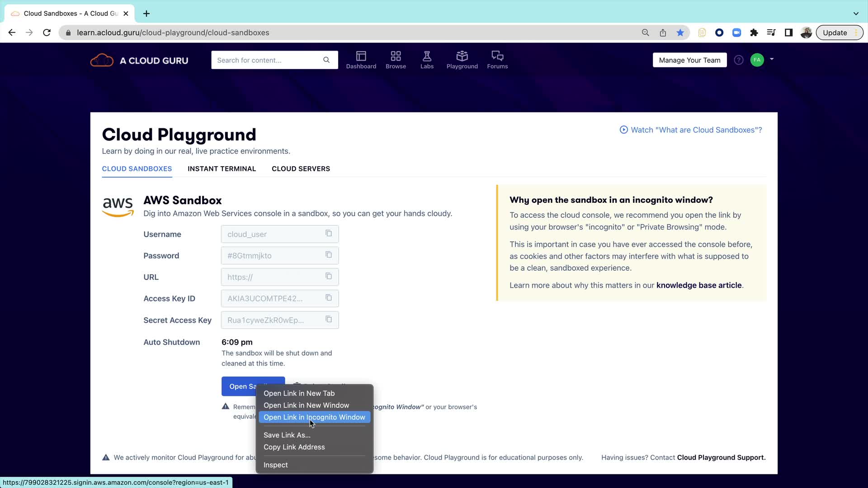Select Open Link in Incognito Window
Viewport: 868px width, 488px height.
(x=314, y=417)
